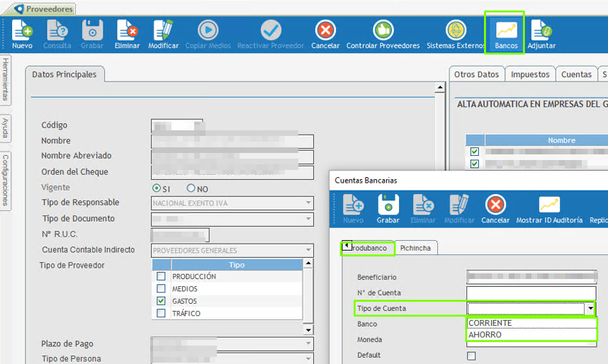Open Controlar Proveedores thumbs-up icon

[383, 30]
